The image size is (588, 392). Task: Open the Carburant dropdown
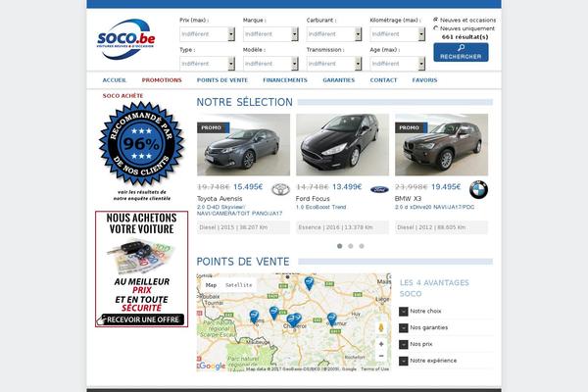point(334,34)
